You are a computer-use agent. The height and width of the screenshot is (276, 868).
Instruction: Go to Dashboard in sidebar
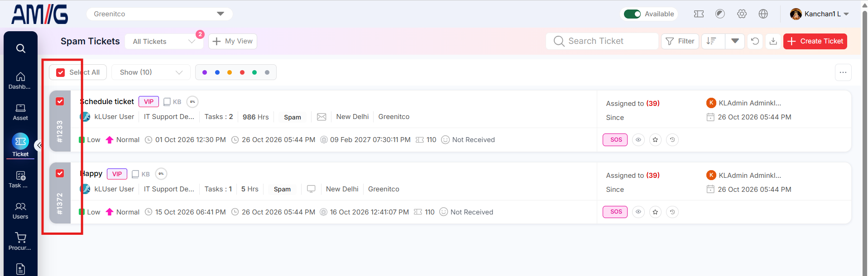click(x=20, y=81)
